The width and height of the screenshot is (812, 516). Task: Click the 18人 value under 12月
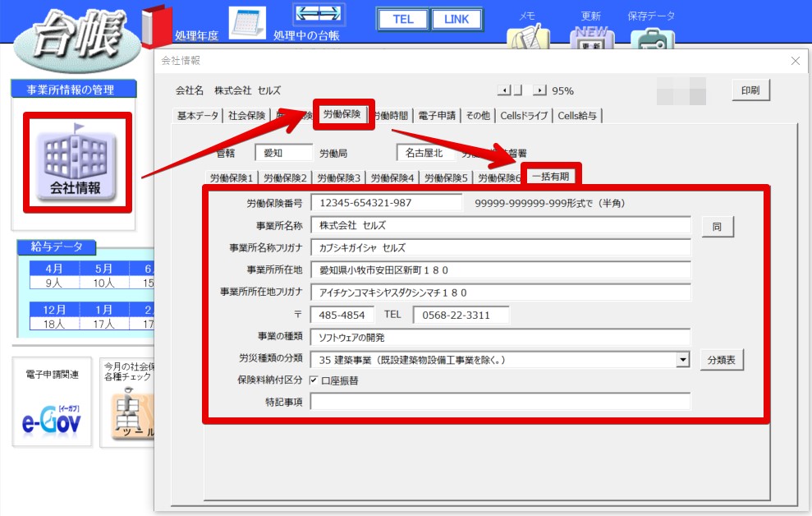click(x=54, y=325)
